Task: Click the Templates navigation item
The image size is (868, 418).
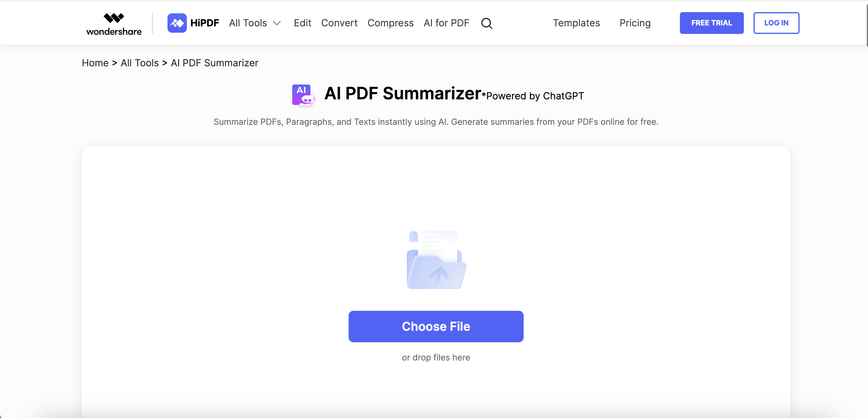Action: 576,23
